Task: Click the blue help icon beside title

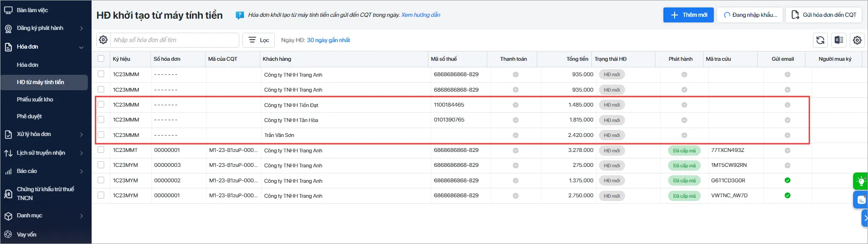Action: [240, 15]
